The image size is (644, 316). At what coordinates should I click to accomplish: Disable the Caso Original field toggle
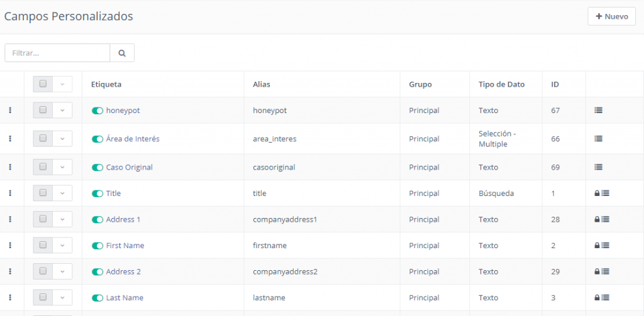(x=97, y=168)
